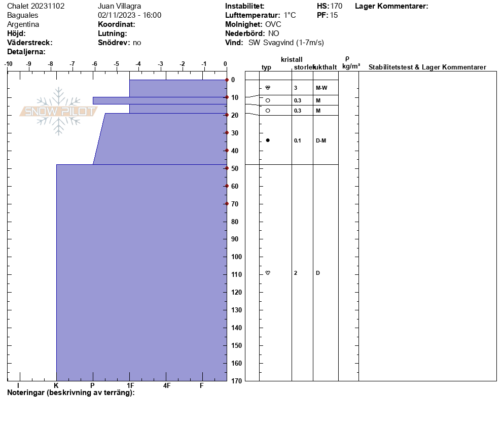Image resolution: width=504 pixels, height=426 pixels.
Task: Click the 1F hardness axis label
Action: click(x=130, y=385)
